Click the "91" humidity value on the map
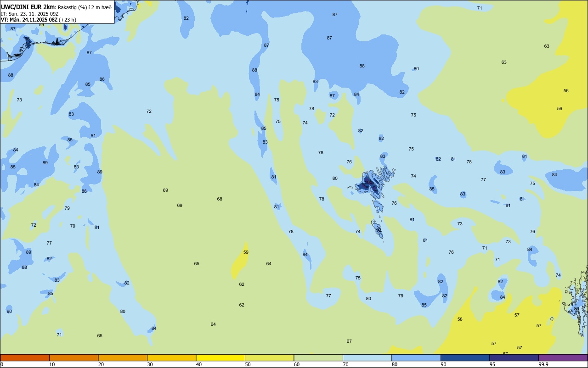Screen dimensions: 588x368 point(93,136)
